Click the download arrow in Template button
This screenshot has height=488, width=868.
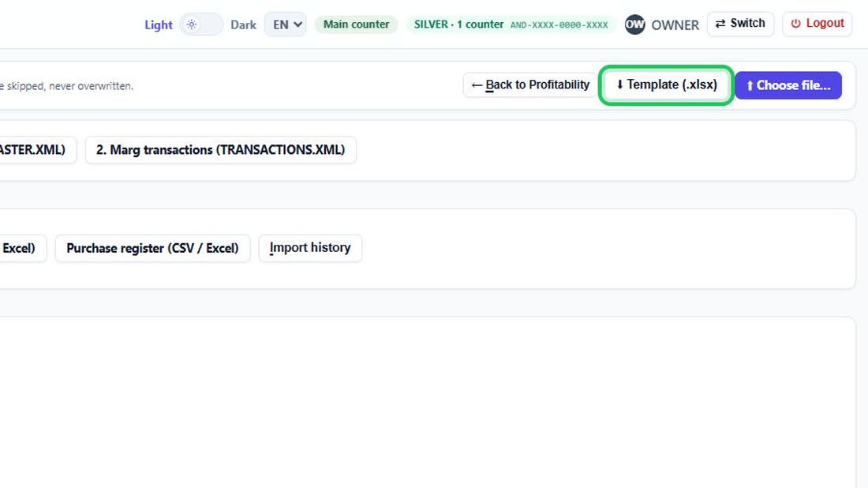point(619,84)
